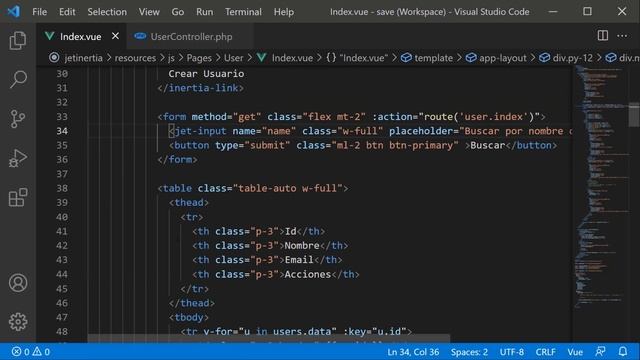
Task: Click line number 38 in gutter
Action: 62,188
